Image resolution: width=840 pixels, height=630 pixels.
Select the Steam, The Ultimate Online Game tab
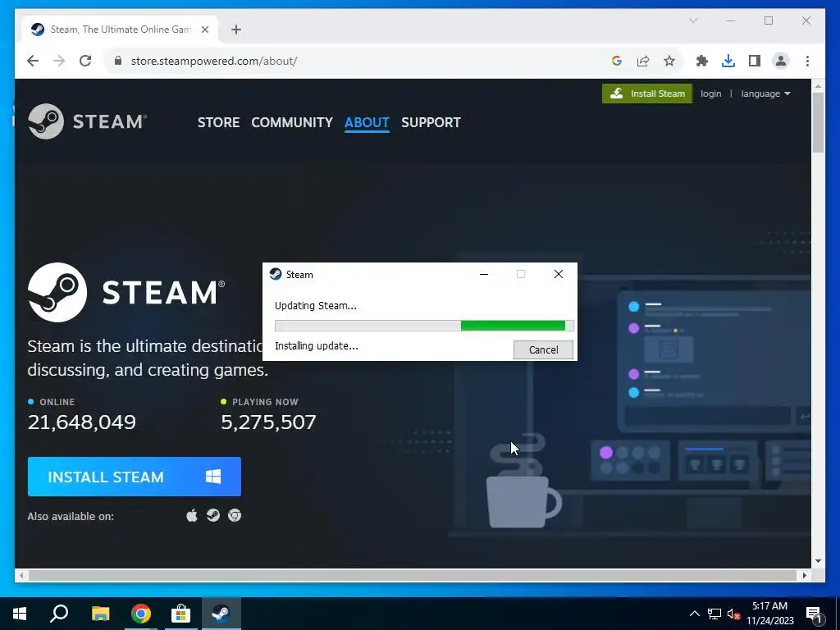tap(120, 30)
